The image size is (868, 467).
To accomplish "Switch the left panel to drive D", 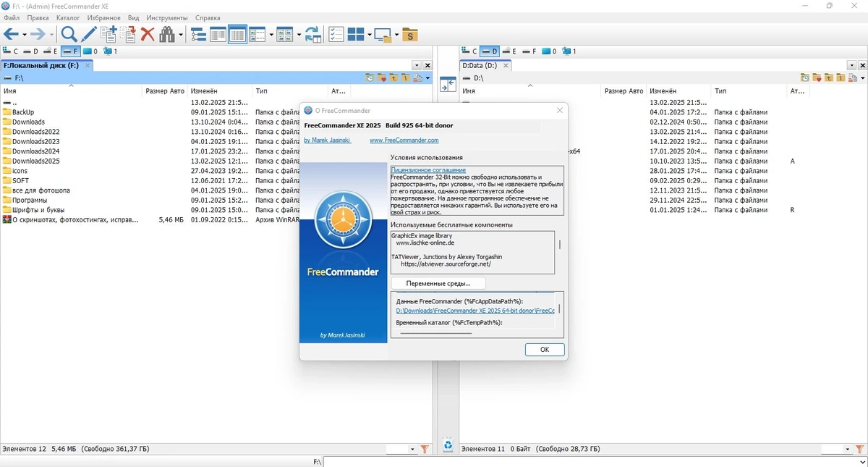I will pos(31,51).
